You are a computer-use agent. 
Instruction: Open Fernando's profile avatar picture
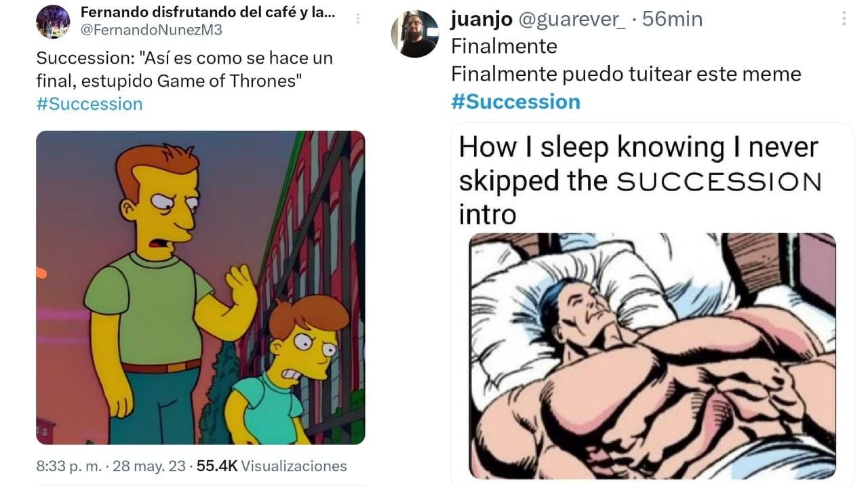53,22
